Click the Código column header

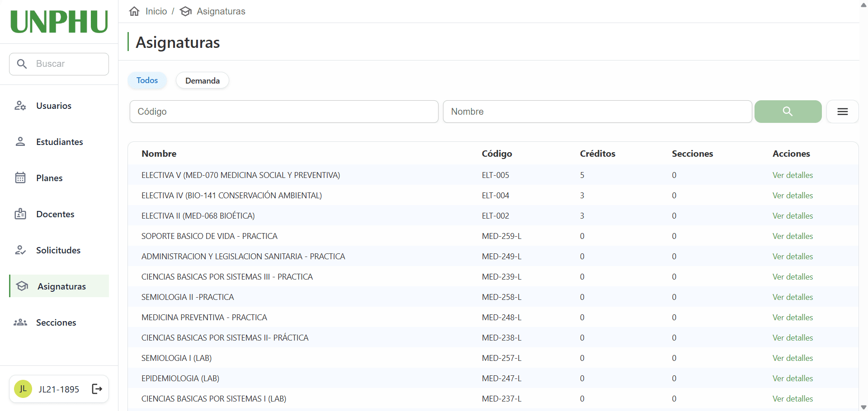pos(497,154)
